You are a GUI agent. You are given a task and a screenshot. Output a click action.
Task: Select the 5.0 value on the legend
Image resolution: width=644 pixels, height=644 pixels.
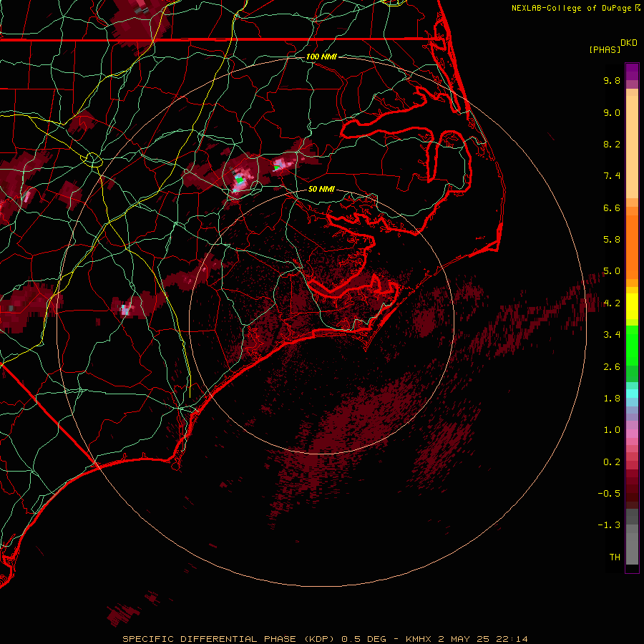click(612, 271)
